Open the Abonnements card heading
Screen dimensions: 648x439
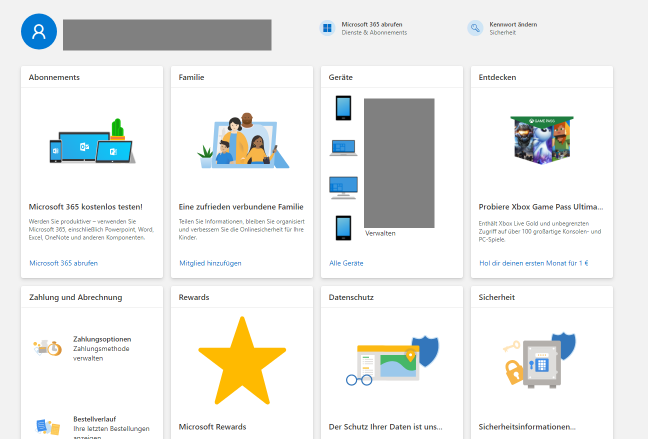click(x=54, y=77)
